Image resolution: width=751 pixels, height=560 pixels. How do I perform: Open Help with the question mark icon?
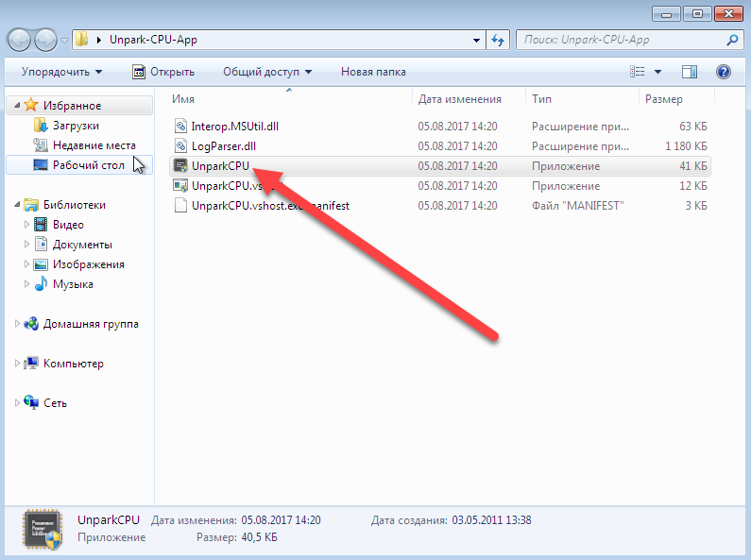(x=724, y=72)
